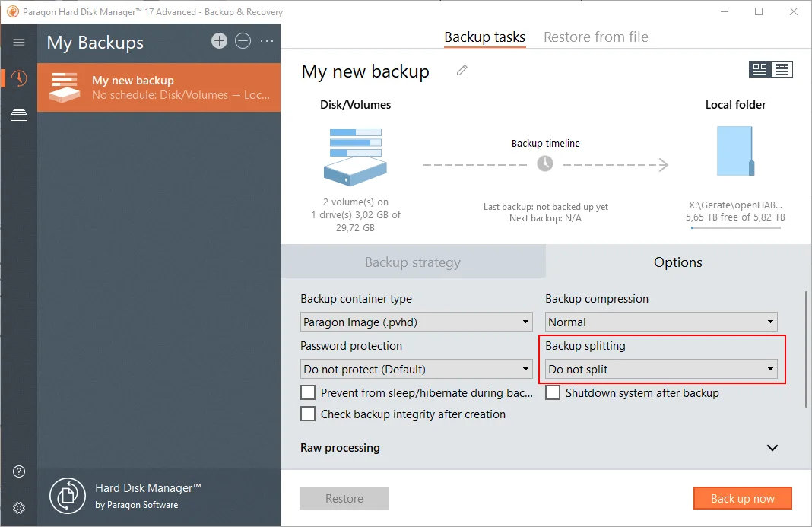
Task: Minimize the Paragon Hard Disk Manager window
Action: click(x=725, y=11)
